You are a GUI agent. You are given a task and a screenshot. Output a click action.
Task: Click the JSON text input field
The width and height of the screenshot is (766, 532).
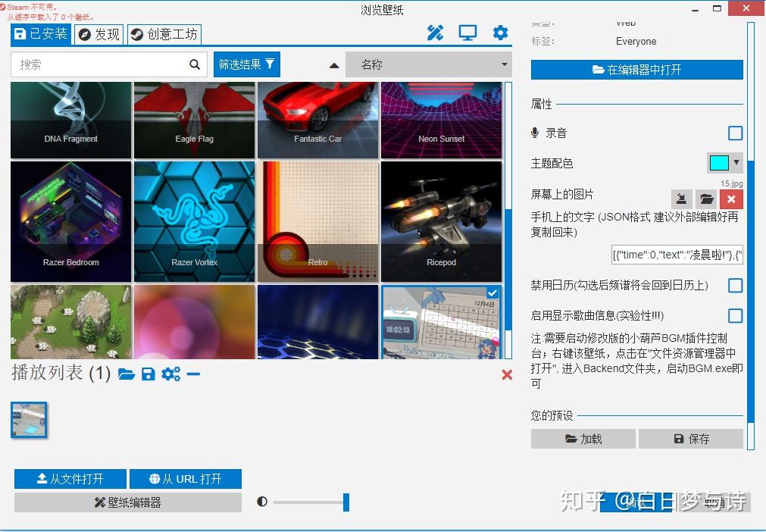pyautogui.click(x=677, y=255)
